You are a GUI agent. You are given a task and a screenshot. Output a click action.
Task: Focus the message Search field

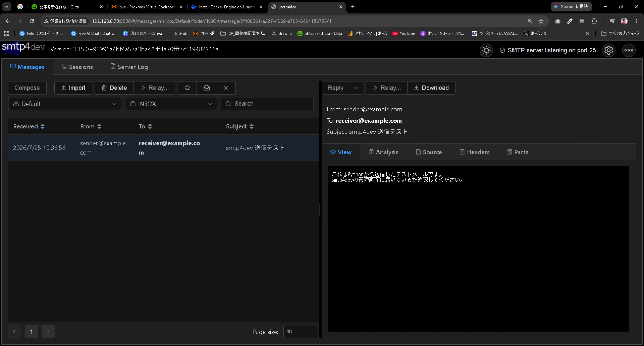pos(267,104)
